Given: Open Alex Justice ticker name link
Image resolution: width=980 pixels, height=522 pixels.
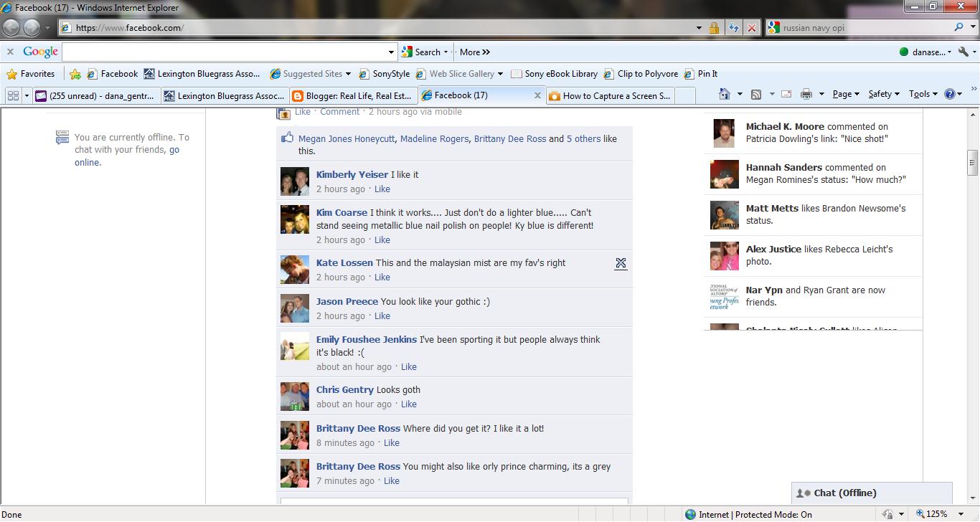Looking at the screenshot, I should [773, 250].
